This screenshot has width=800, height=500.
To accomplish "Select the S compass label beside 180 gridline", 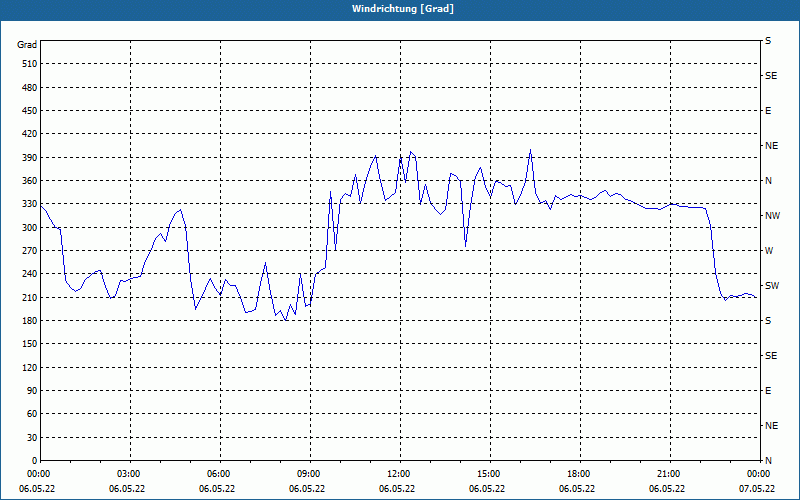I will click(x=768, y=321).
